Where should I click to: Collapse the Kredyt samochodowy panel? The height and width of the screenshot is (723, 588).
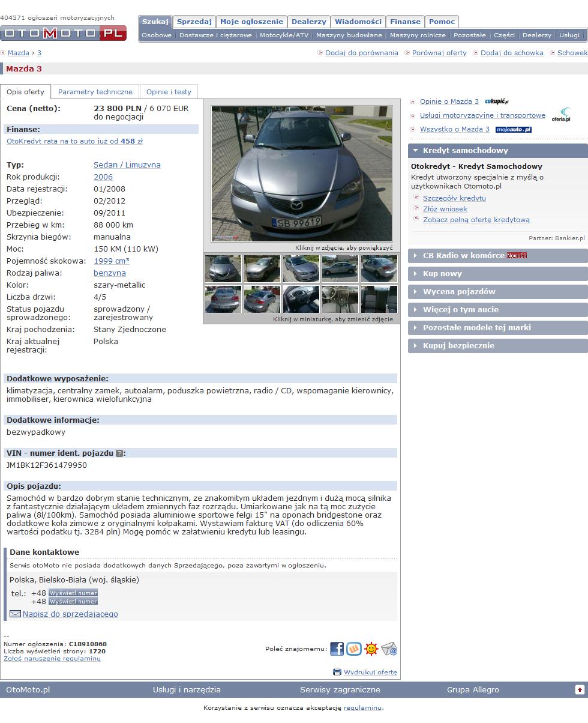[498, 151]
